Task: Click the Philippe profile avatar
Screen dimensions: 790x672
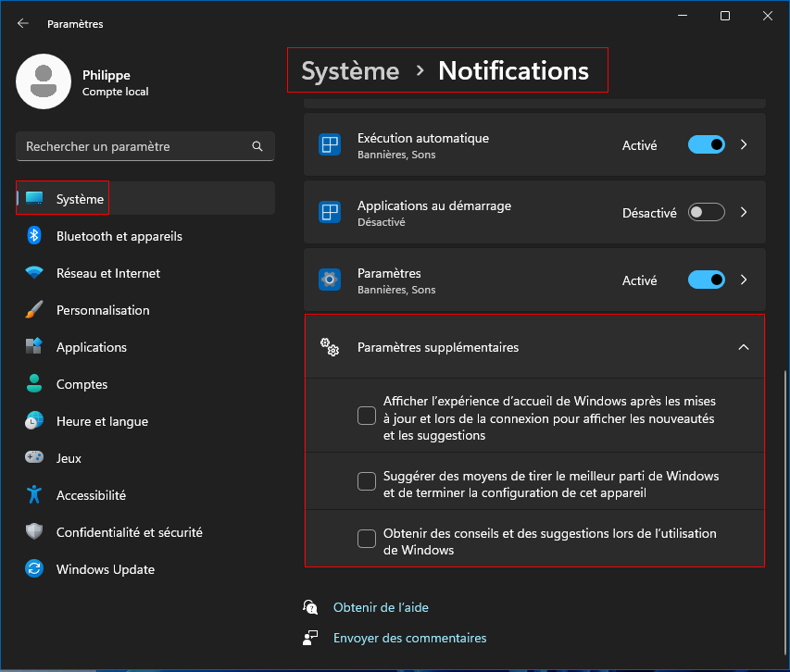Action: tap(44, 81)
